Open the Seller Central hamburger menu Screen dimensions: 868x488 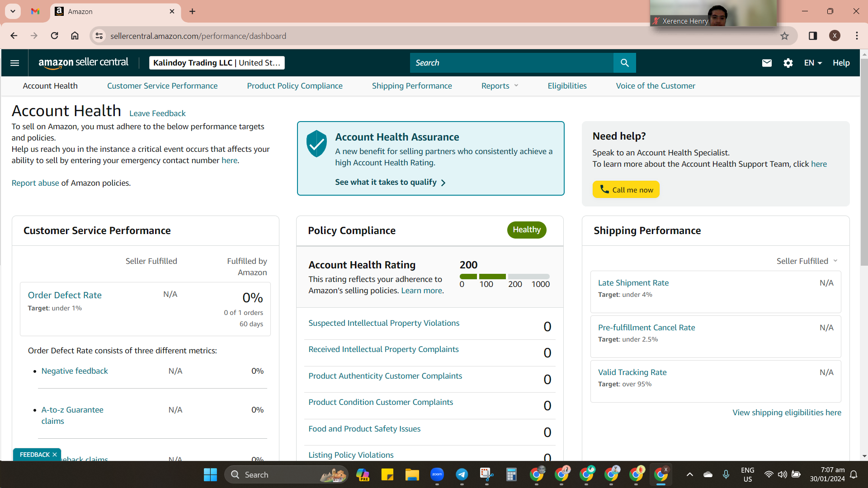14,63
